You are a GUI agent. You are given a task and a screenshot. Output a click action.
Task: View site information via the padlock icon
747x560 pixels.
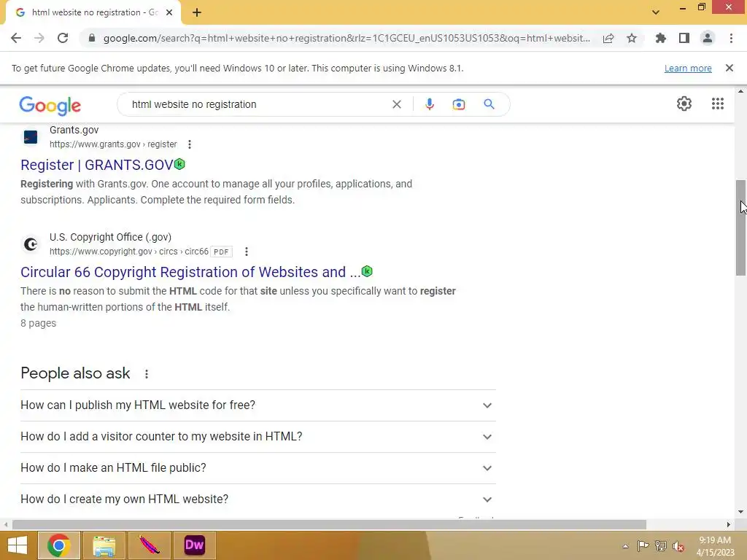coord(92,38)
